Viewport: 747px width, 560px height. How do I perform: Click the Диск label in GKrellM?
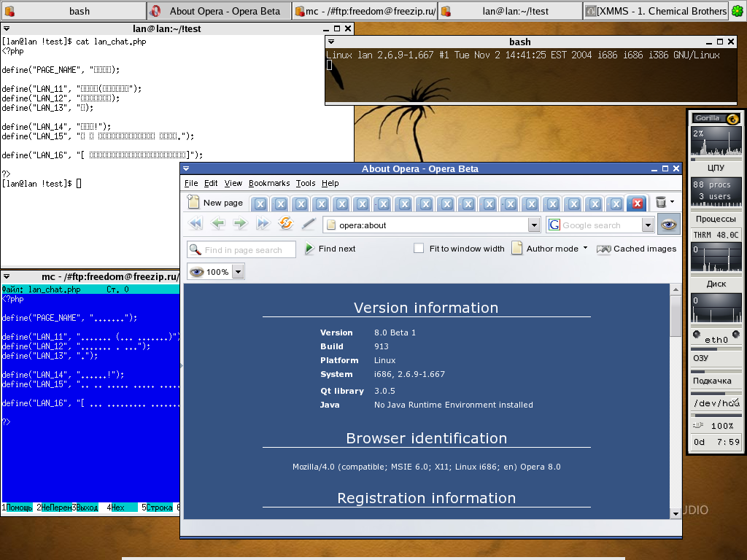[x=716, y=284]
